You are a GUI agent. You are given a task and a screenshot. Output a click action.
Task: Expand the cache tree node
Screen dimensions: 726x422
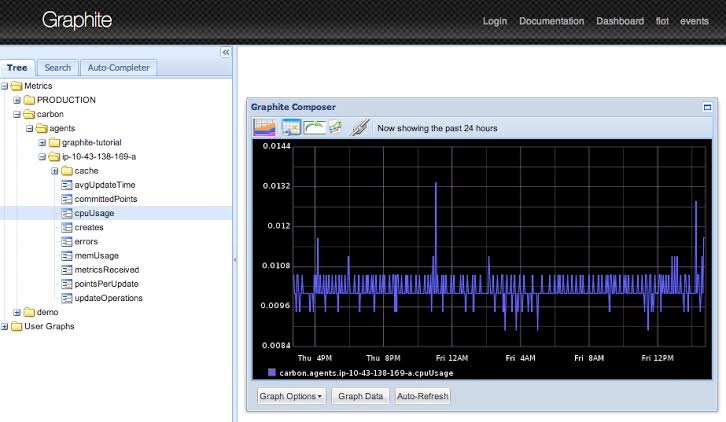(x=55, y=171)
